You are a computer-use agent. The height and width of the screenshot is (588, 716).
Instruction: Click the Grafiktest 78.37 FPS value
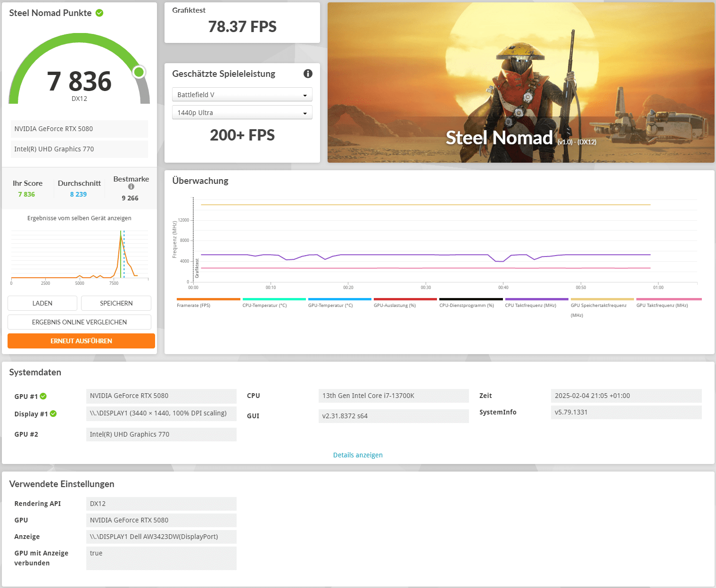242,27
